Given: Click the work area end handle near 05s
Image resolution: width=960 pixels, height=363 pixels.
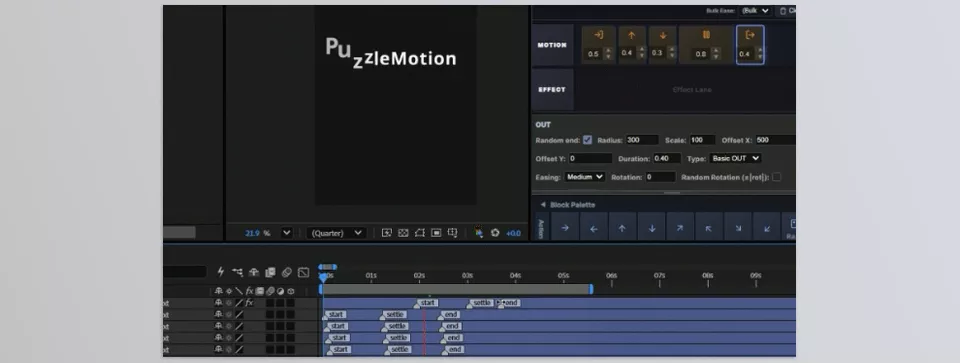Looking at the screenshot, I should click(x=591, y=289).
